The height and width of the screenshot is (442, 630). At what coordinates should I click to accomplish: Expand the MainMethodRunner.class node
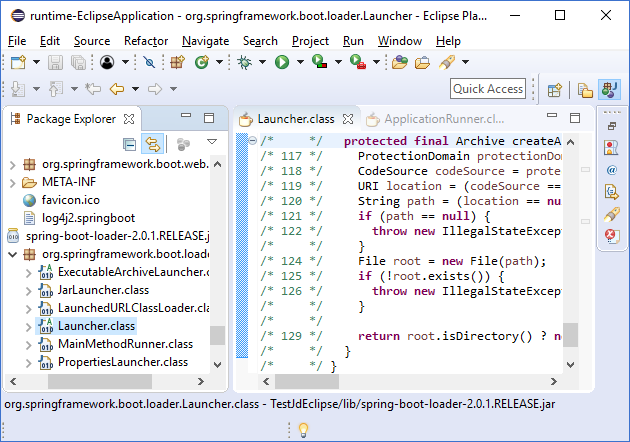pos(29,345)
